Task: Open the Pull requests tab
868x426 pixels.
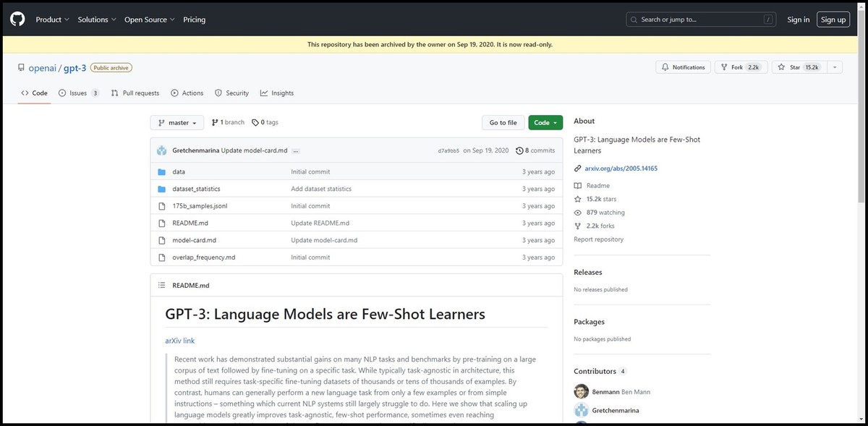Action: point(135,93)
